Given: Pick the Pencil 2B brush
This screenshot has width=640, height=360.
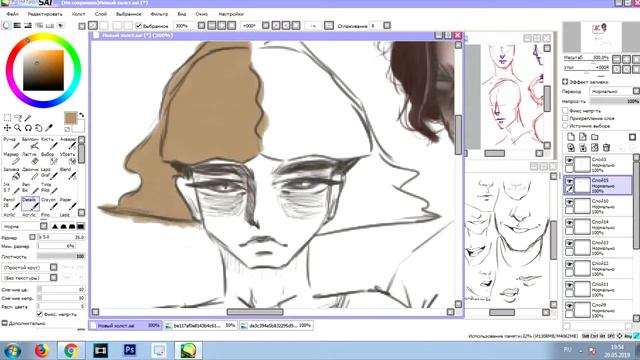Looking at the screenshot, I should click(11, 204).
